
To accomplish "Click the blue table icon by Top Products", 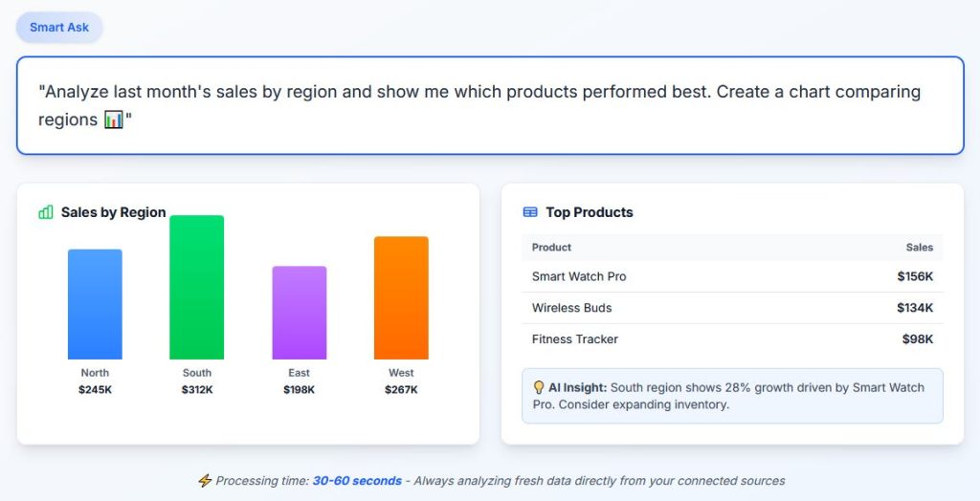I will [530, 212].
